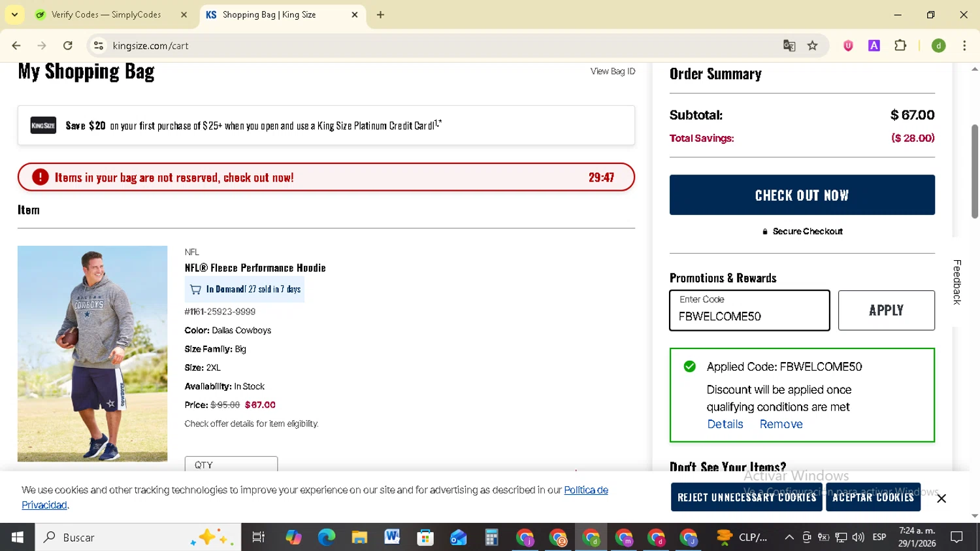Open the NFL Fleece Performance Hoodie product image

(92, 354)
